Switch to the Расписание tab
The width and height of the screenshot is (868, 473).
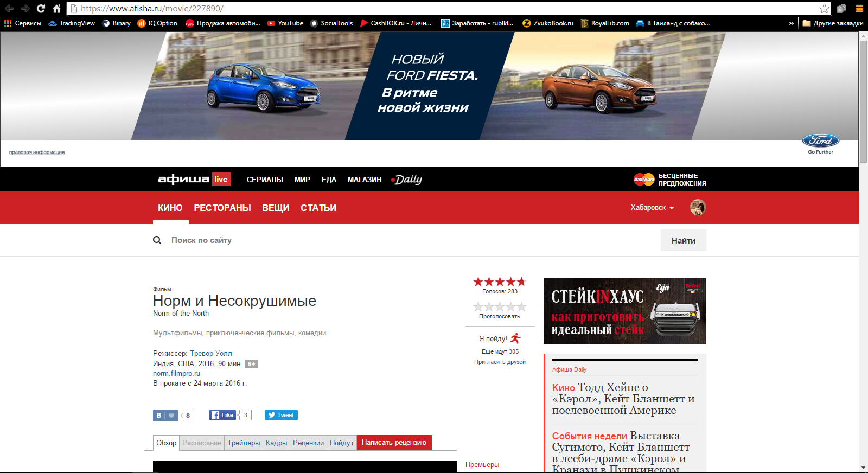click(202, 443)
